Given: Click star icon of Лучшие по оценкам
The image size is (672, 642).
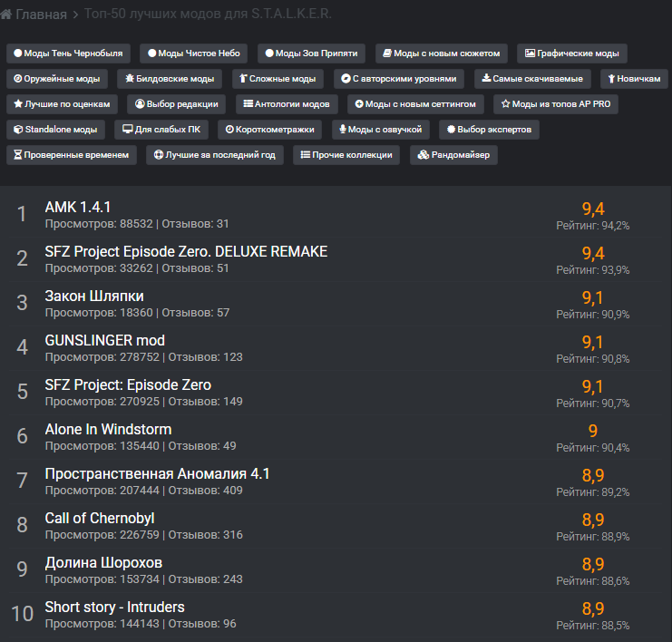Looking at the screenshot, I should (x=18, y=103).
